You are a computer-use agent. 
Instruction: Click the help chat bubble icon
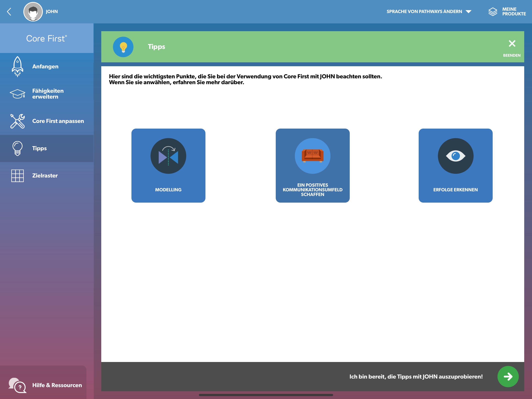click(17, 385)
